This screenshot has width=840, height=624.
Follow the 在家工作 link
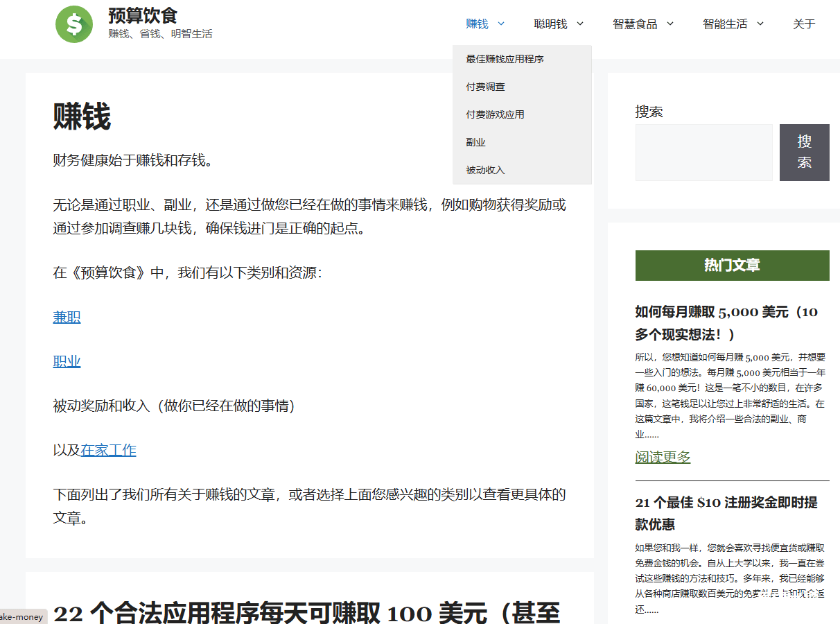[x=109, y=451]
